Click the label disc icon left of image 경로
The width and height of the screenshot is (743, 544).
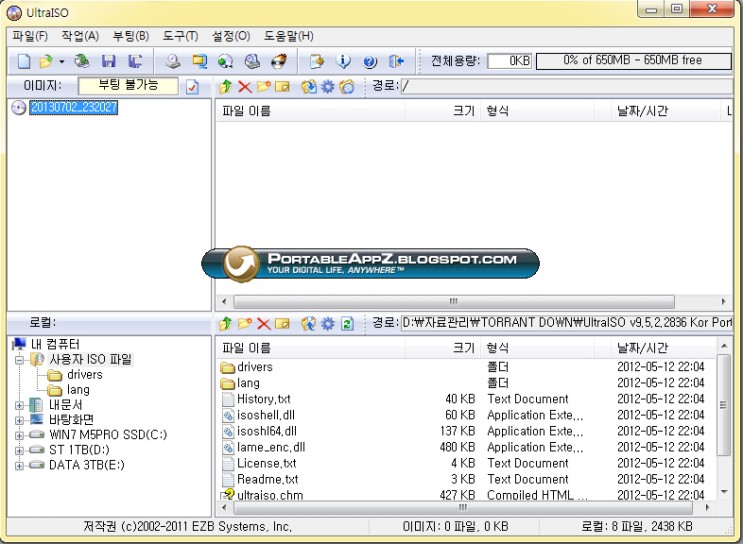pos(347,87)
